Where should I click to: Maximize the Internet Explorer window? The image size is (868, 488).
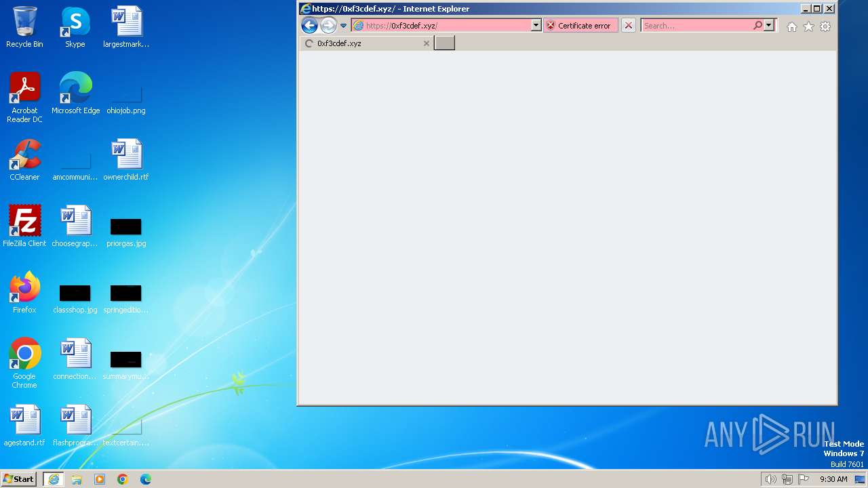point(817,9)
